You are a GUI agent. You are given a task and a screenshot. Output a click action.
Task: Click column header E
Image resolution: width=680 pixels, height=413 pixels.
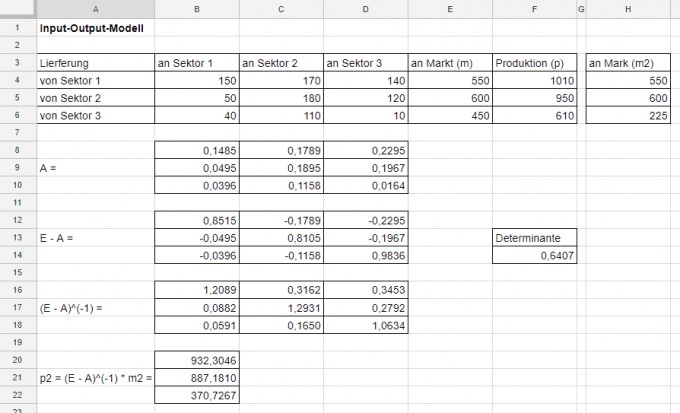[x=450, y=9]
